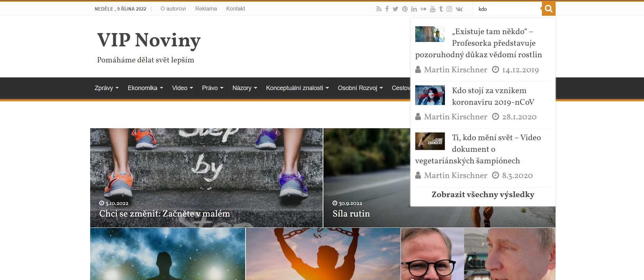644x280 pixels.
Task: Open the RSS feed icon
Action: click(x=379, y=9)
